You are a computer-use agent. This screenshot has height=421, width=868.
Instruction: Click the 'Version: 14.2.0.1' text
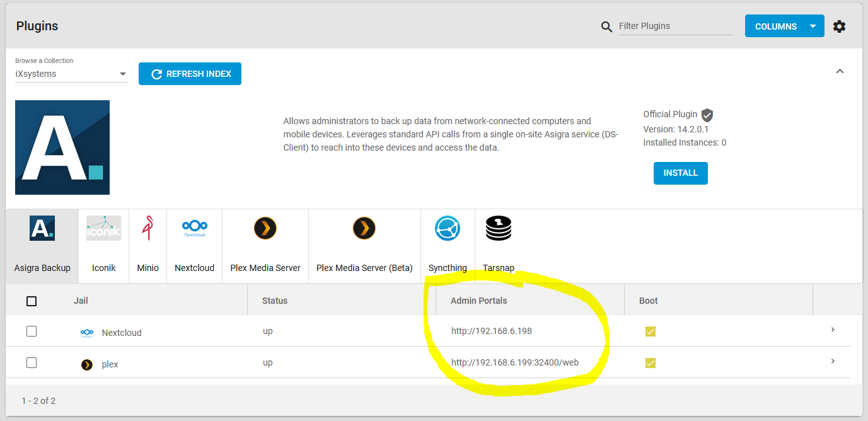tap(676, 129)
